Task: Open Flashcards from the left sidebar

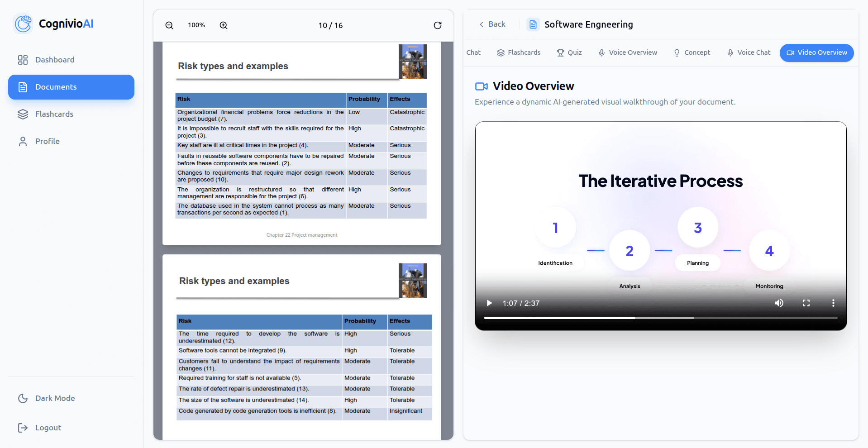Action: pyautogui.click(x=54, y=114)
